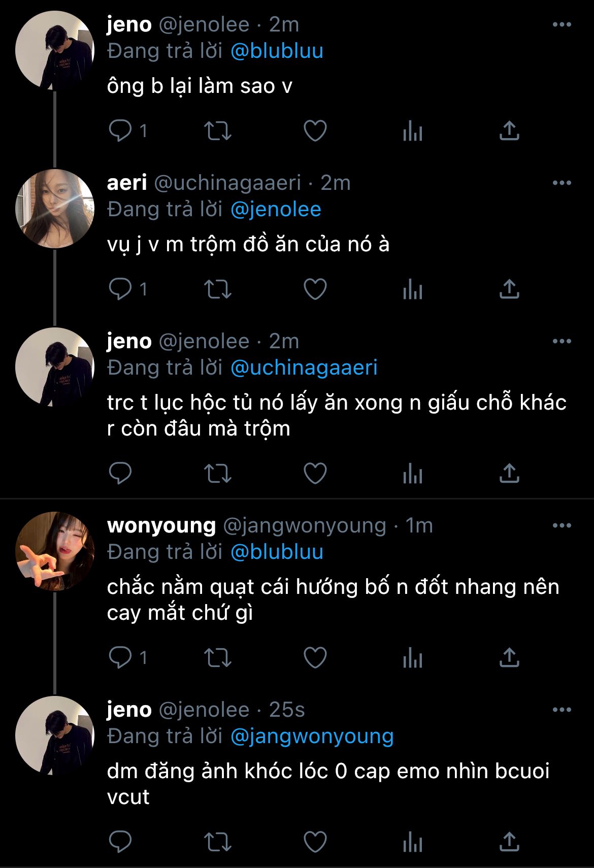The width and height of the screenshot is (594, 868).
Task: Open wonyoung's profile picture
Action: click(55, 551)
